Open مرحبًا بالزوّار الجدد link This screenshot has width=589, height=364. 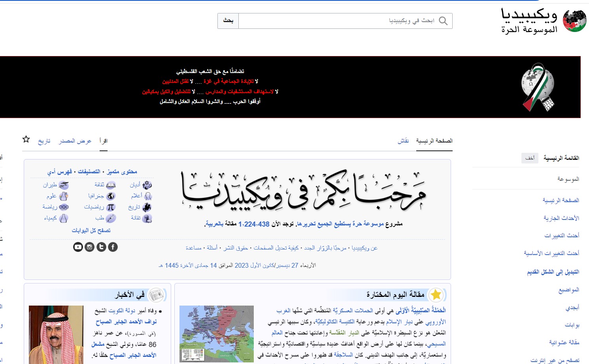[x=325, y=248]
